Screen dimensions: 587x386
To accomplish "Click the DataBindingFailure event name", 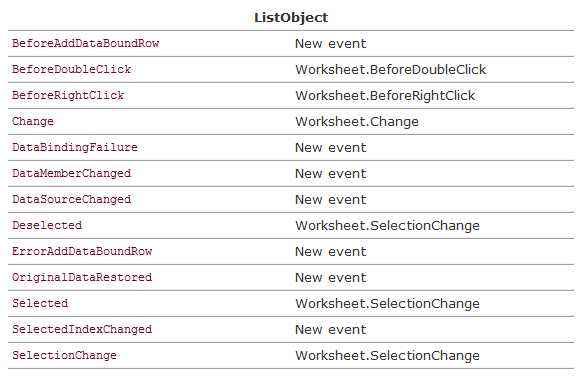I will pyautogui.click(x=75, y=147).
